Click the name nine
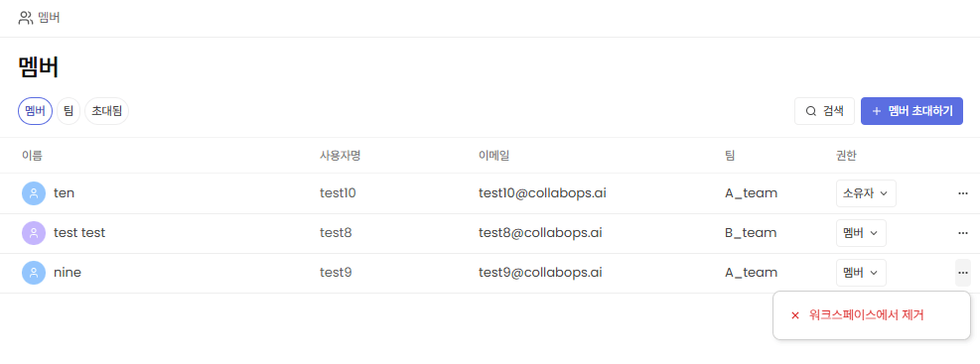This screenshot has width=980, height=364. [68, 273]
